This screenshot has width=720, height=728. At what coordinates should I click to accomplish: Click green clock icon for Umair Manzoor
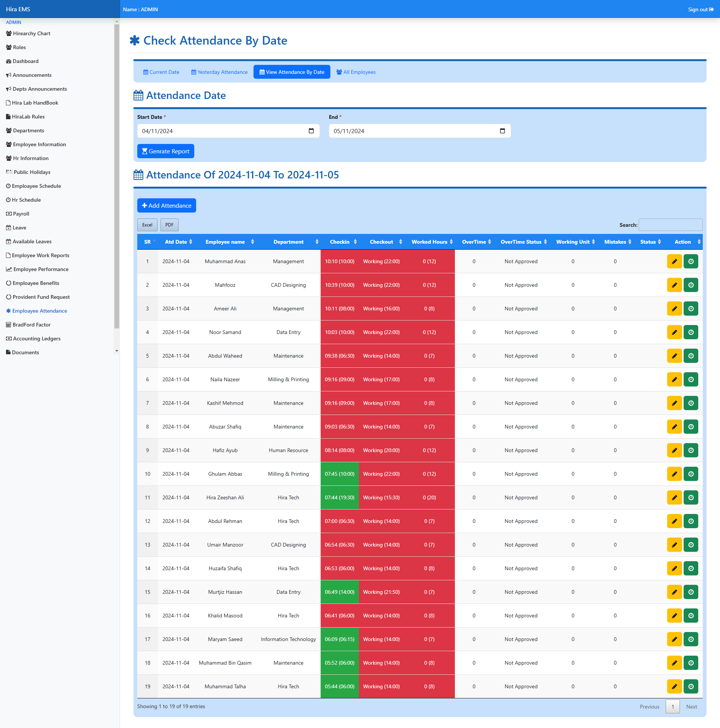point(691,545)
